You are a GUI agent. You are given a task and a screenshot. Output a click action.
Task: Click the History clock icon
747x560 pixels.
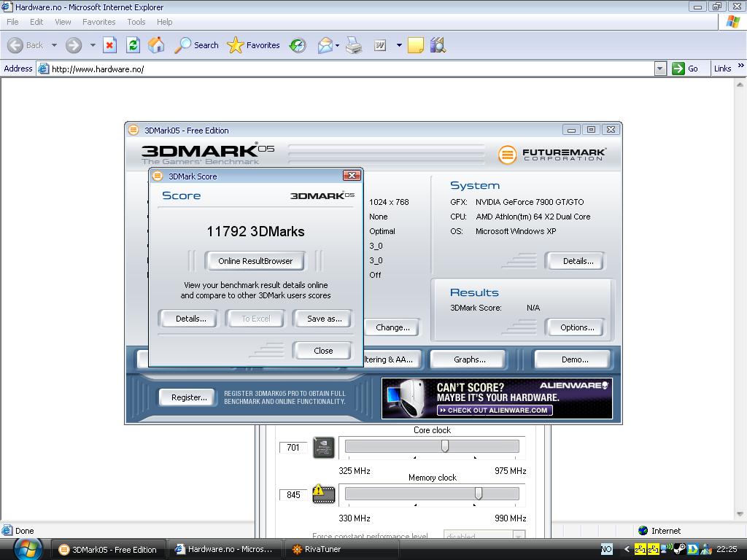[x=298, y=45]
